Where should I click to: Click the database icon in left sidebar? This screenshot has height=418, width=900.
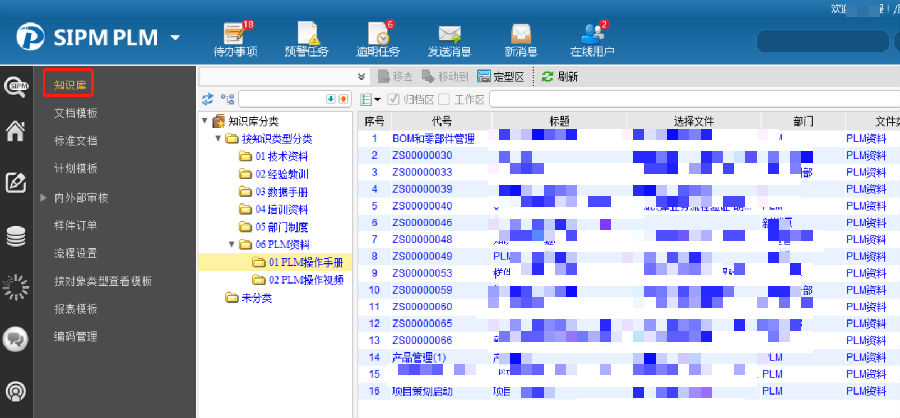[16, 236]
